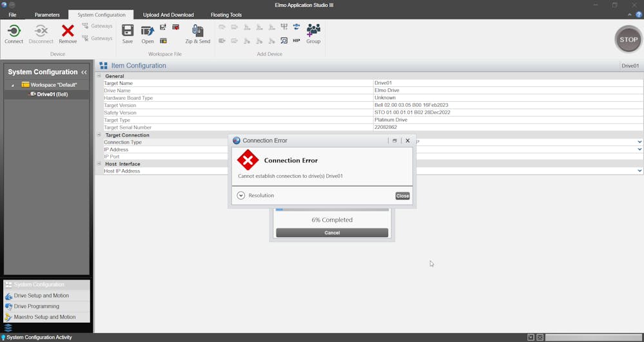This screenshot has height=342, width=644.
Task: Open Drive Setup and Motion panel
Action: pyautogui.click(x=41, y=296)
